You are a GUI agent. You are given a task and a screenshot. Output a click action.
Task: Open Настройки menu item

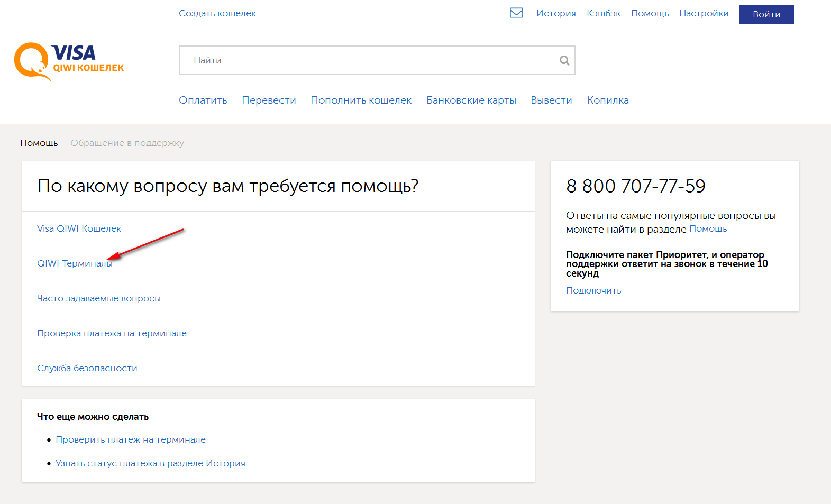(x=704, y=13)
